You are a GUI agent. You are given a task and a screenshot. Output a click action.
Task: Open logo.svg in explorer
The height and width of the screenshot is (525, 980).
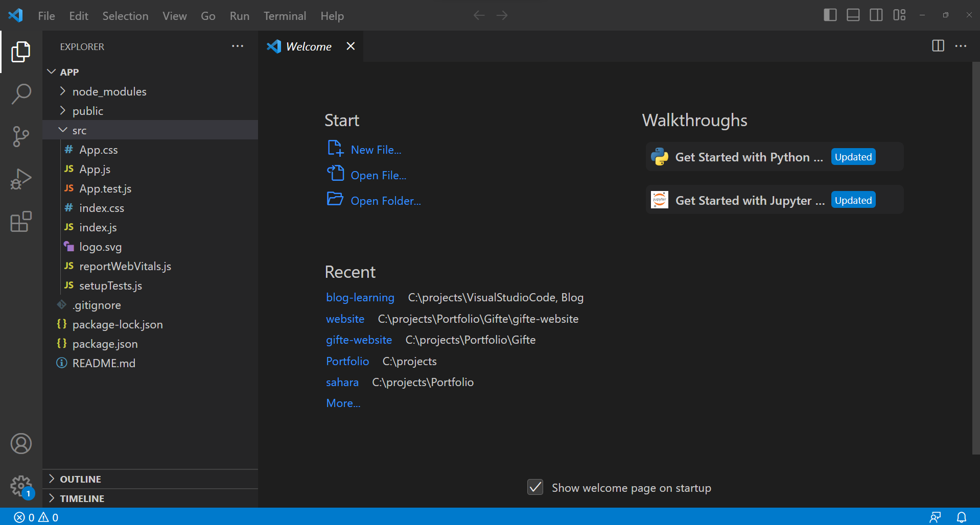coord(150,247)
